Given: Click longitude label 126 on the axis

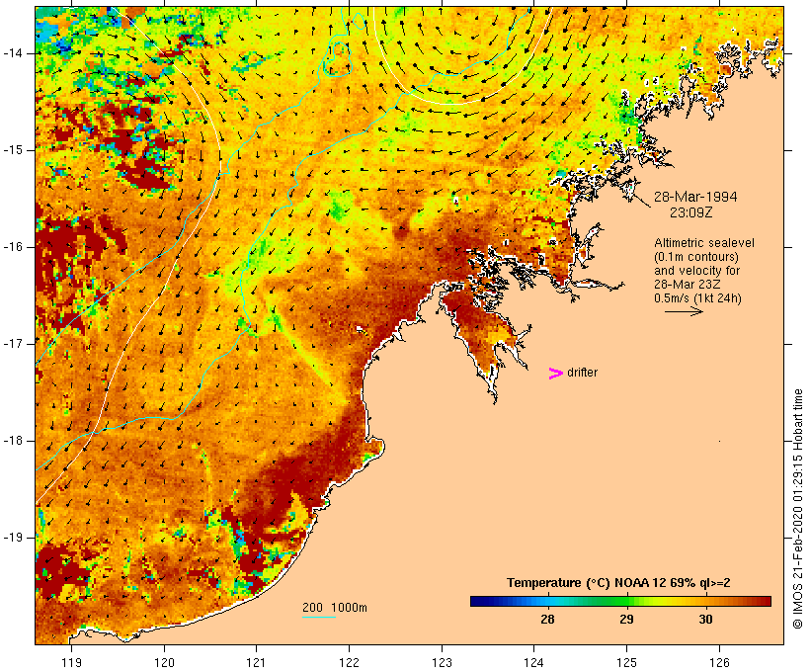Looking at the screenshot, I should point(719,662).
